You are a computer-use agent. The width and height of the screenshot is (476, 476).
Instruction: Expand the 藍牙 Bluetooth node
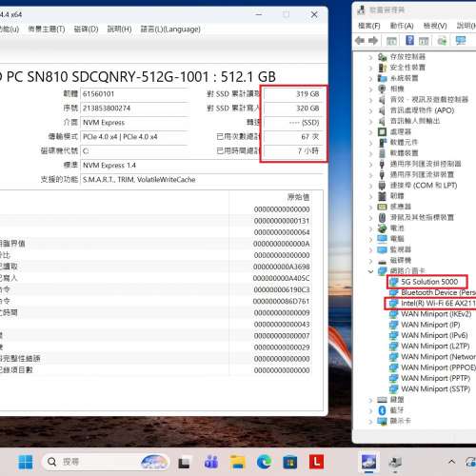coord(370,410)
